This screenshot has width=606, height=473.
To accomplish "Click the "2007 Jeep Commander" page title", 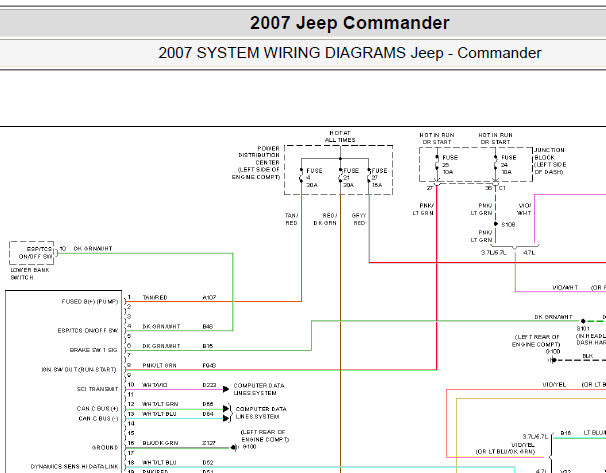I will (349, 23).
